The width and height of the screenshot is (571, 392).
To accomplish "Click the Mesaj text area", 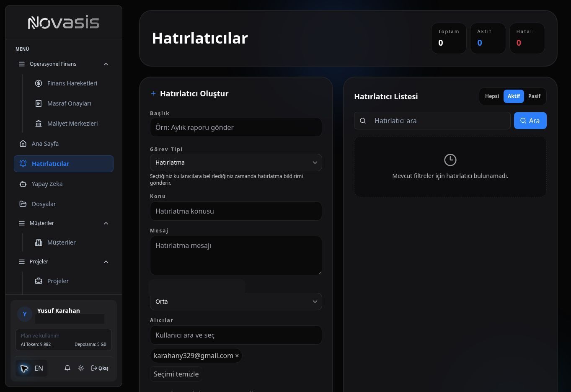I will [x=236, y=255].
